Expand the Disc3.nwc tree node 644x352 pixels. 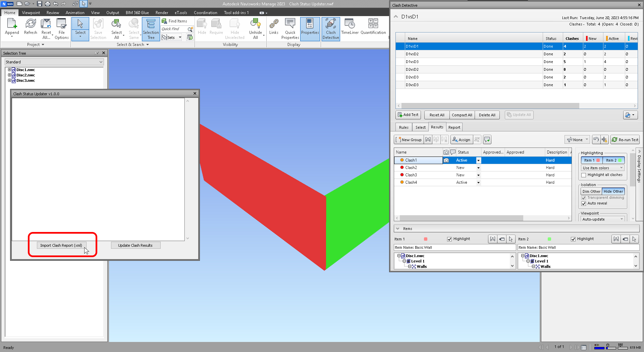[x=9, y=80]
